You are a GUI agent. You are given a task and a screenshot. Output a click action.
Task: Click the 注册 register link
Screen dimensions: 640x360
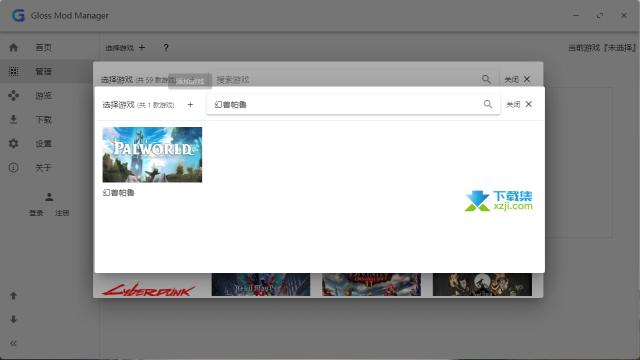tap(62, 213)
